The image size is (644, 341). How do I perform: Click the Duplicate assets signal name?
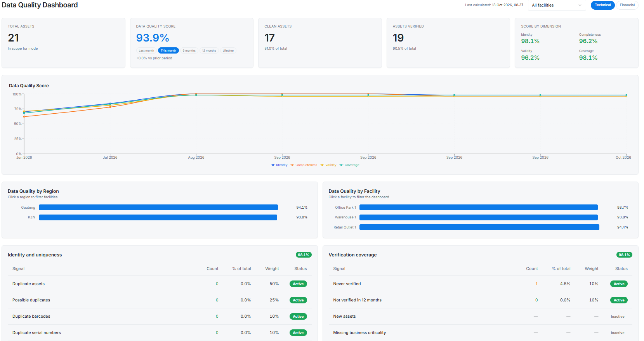28,284
